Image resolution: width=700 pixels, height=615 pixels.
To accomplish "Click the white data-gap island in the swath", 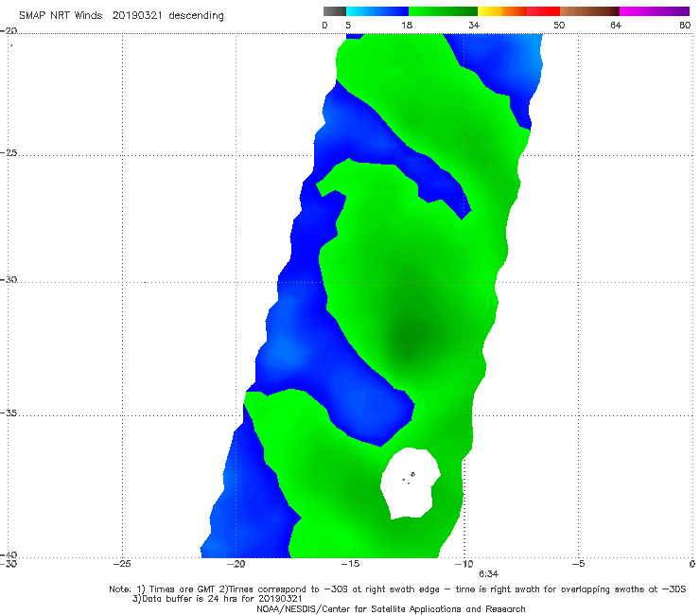I will click(x=410, y=483).
